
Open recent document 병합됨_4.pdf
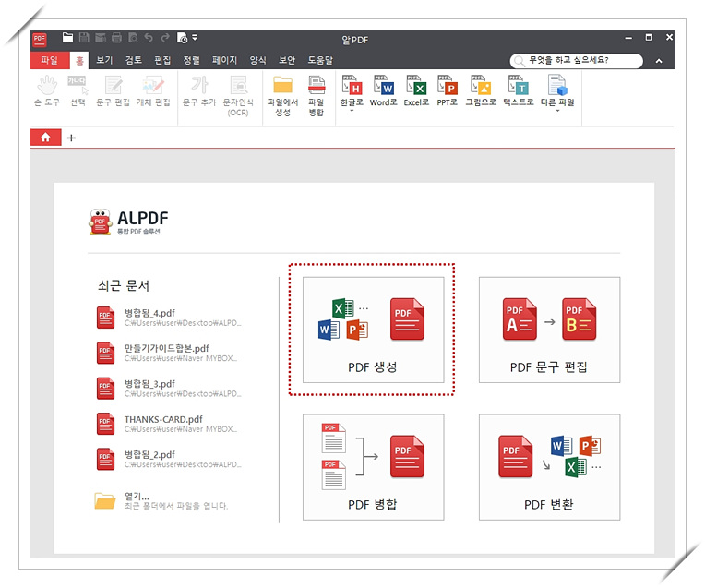[x=170, y=318]
